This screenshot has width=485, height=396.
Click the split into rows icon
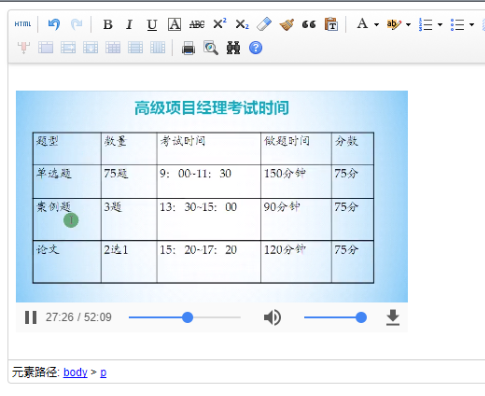click(135, 48)
